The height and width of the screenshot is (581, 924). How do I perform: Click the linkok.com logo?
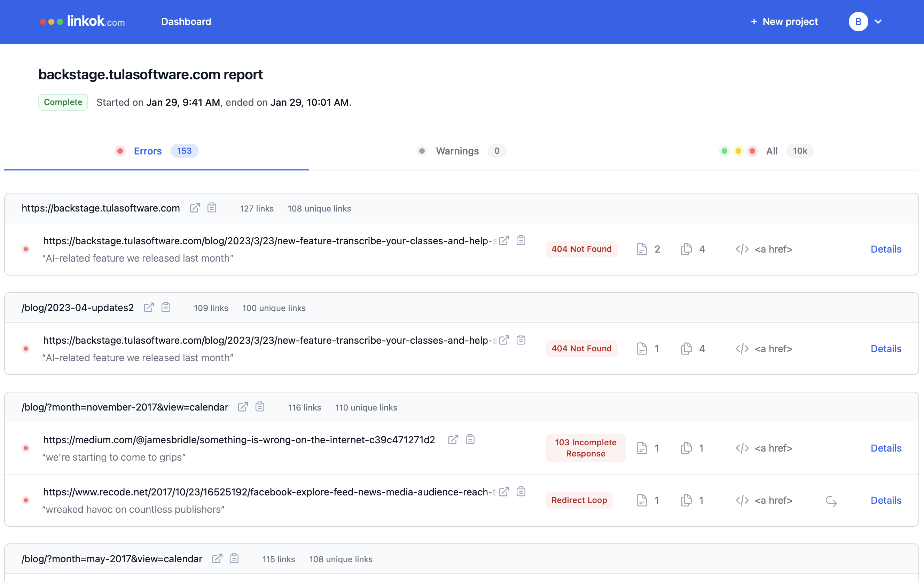83,22
